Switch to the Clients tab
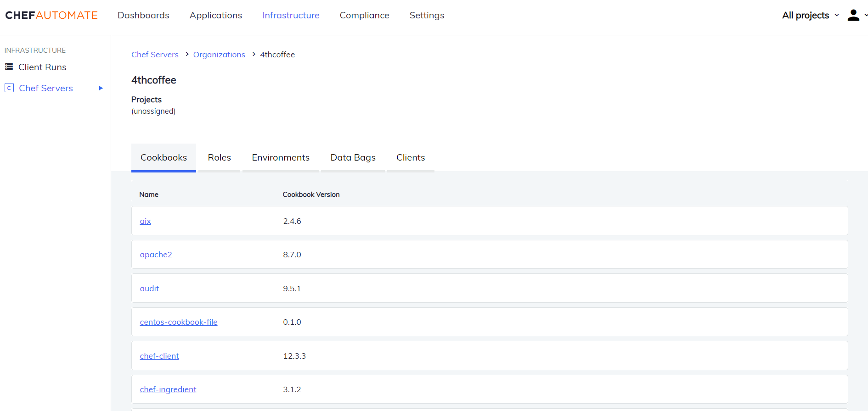The height and width of the screenshot is (411, 868). tap(411, 157)
